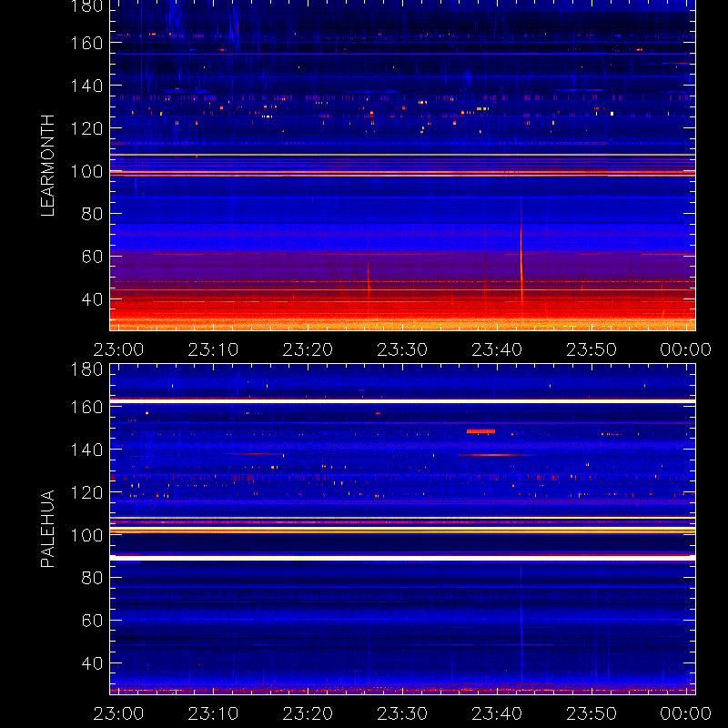Click the PALEHUA vertical axis label
The height and width of the screenshot is (728, 728).
pyautogui.click(x=48, y=529)
